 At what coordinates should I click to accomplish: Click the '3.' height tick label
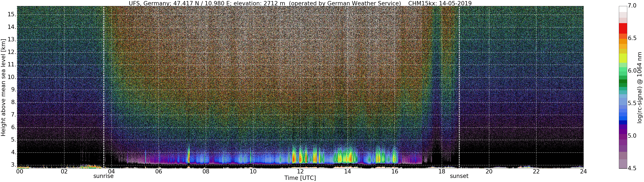(13, 165)
